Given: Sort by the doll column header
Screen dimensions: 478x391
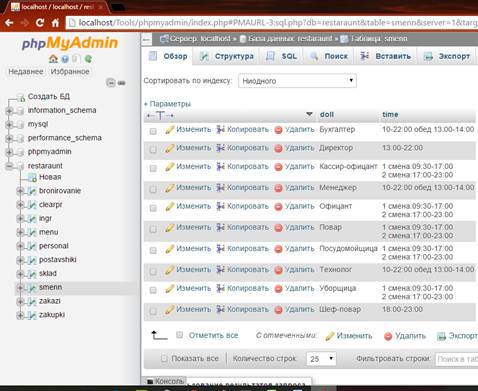Looking at the screenshot, I should click(x=327, y=115).
